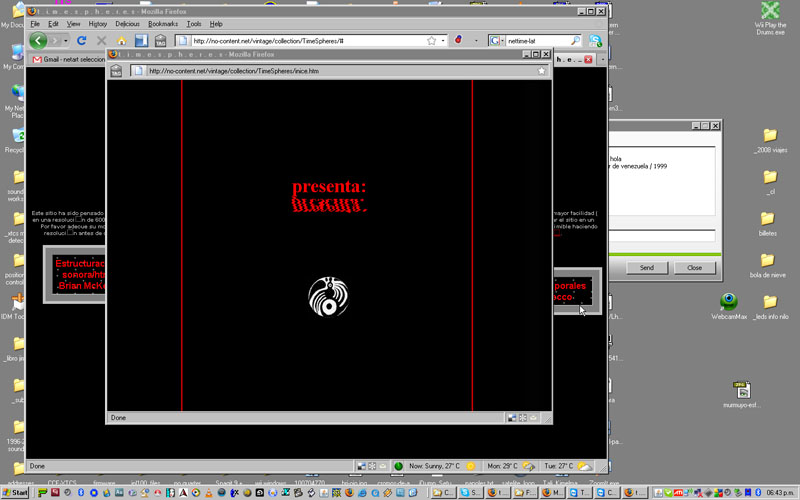Click the Close button in the chat window
Screen dimensions: 800x500
tap(693, 268)
